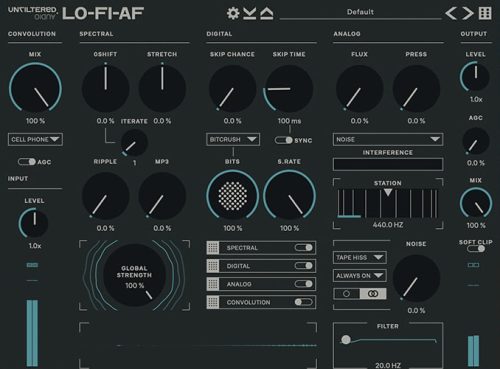Click the Bits knob
Viewport: 500px width, 369px height.
(x=233, y=196)
